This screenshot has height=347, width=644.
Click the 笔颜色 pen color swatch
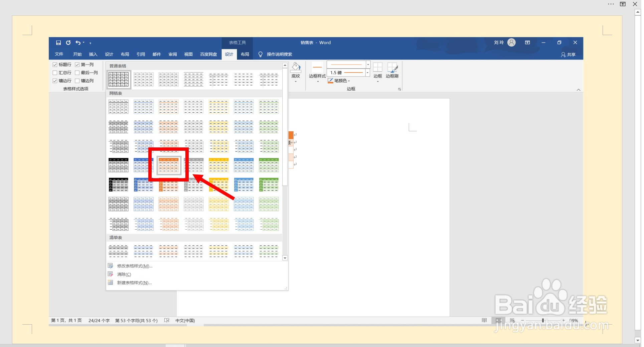click(x=330, y=81)
